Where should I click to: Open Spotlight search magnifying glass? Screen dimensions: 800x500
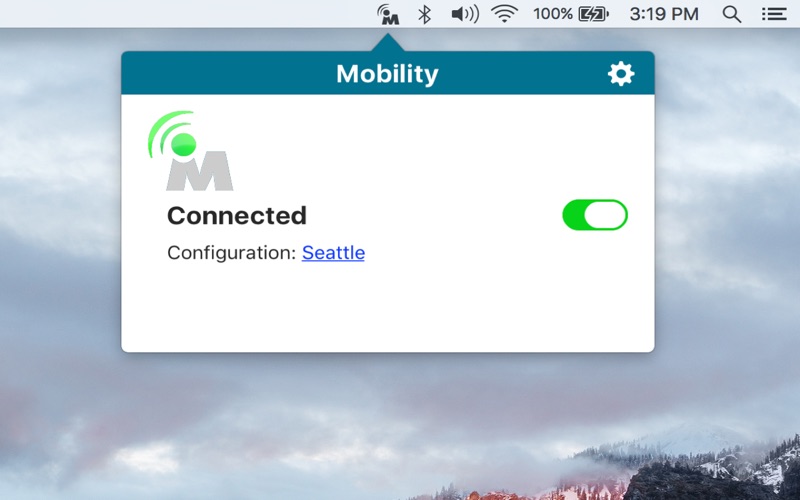(x=732, y=14)
